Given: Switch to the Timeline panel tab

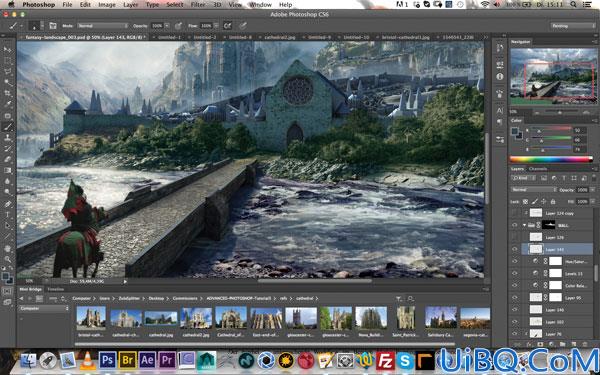Looking at the screenshot, I should [55, 289].
